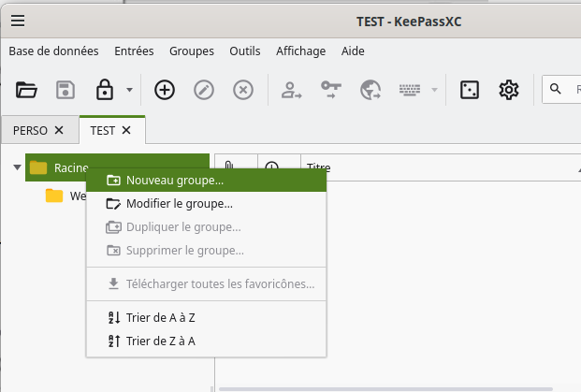
Task: Expand the lock database dropdown arrow
Action: click(x=129, y=91)
